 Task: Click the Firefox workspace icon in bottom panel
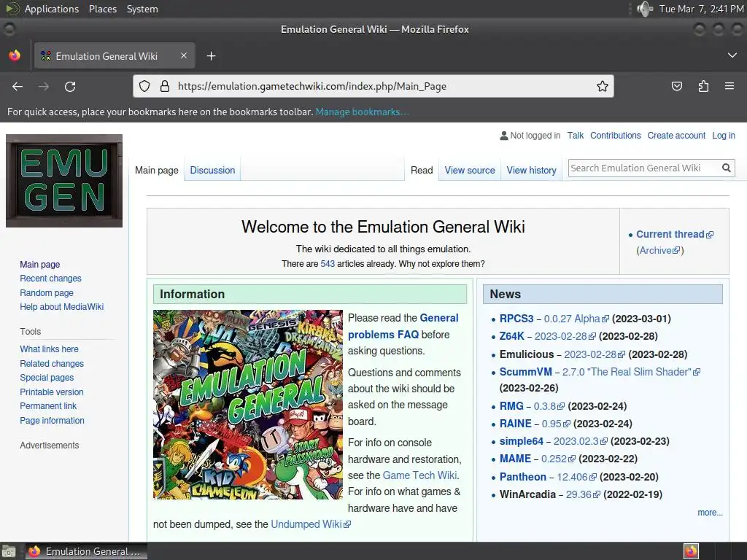(x=691, y=551)
